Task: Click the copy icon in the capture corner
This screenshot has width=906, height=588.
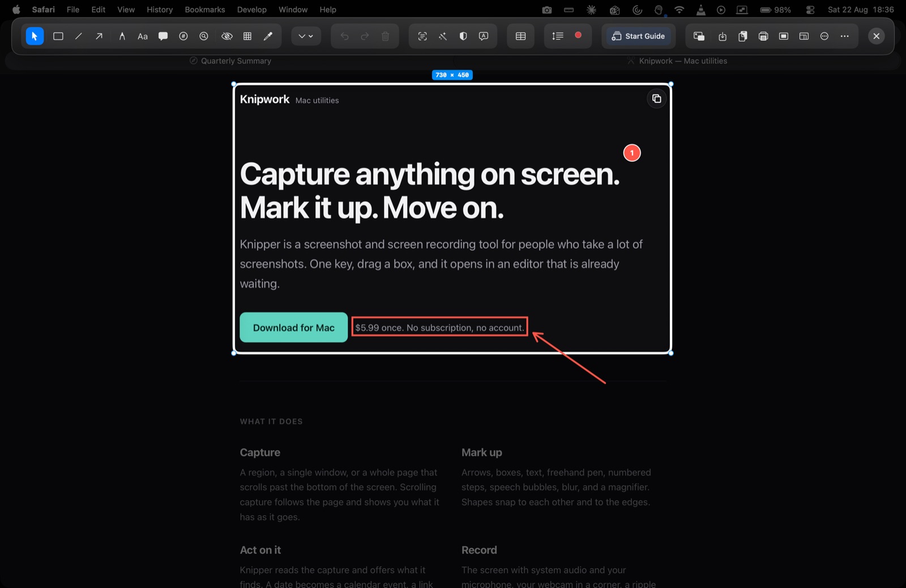Action: tap(656, 99)
